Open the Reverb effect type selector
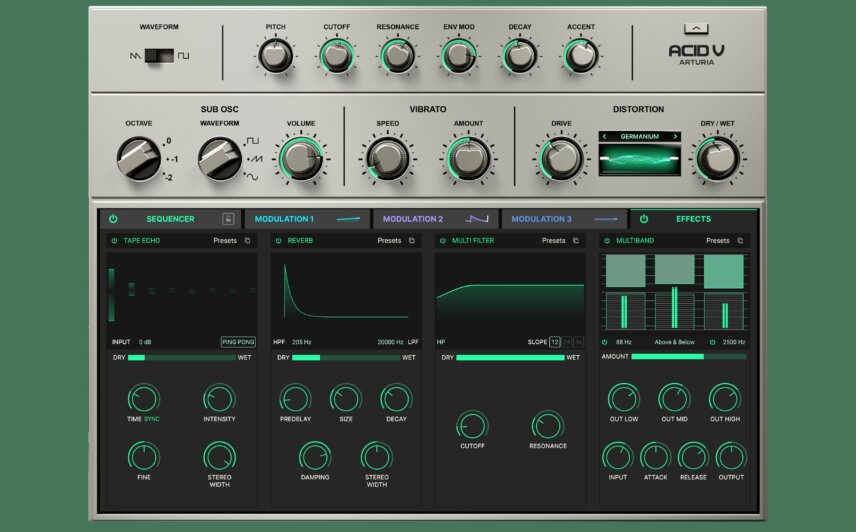Screen dimensions: 856x532 300,241
